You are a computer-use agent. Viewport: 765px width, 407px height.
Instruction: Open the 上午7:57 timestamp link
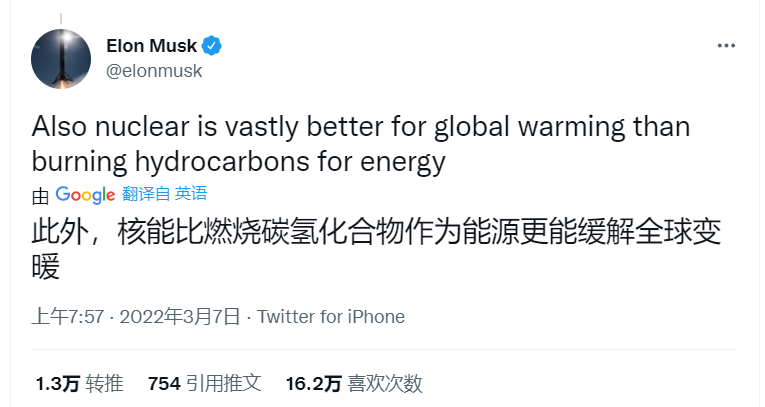67,317
